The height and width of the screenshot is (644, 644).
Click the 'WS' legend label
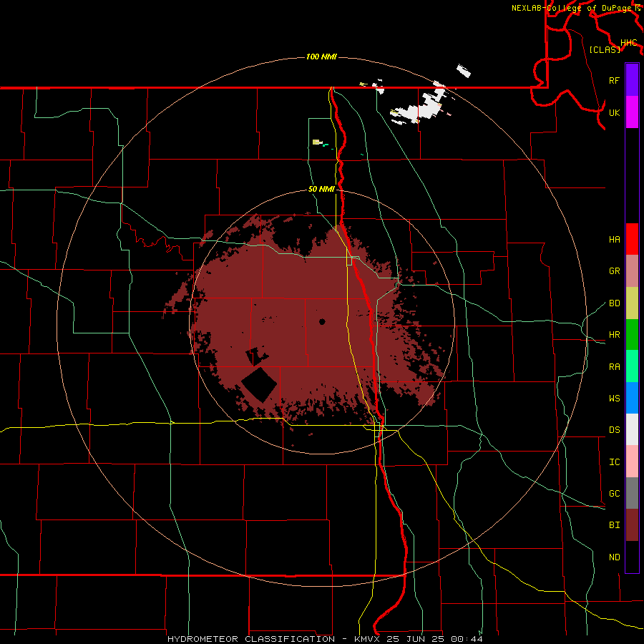(x=615, y=399)
